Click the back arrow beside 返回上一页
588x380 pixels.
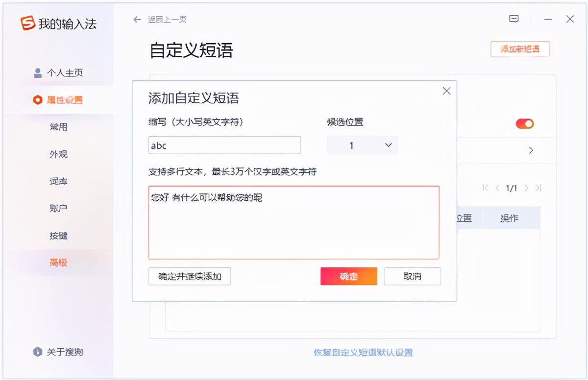pyautogui.click(x=137, y=19)
